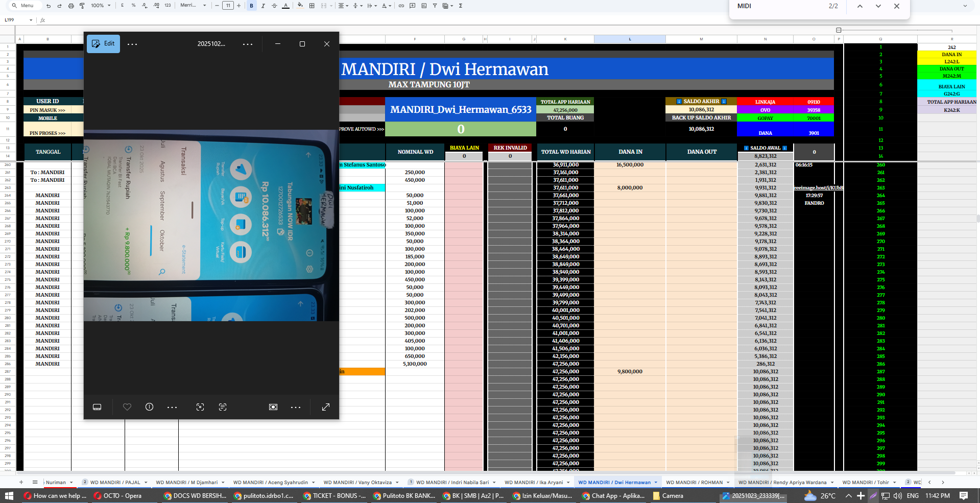Switch to WD MANDIRI / Vany Oktaviza tab

tap(360, 482)
